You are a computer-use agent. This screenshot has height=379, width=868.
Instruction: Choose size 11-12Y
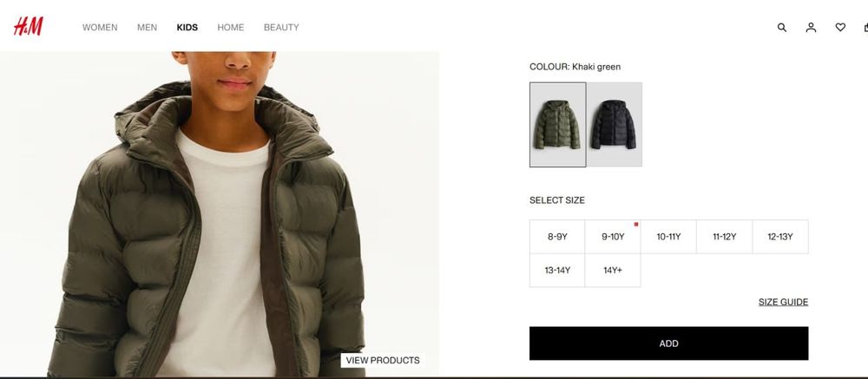pos(724,237)
